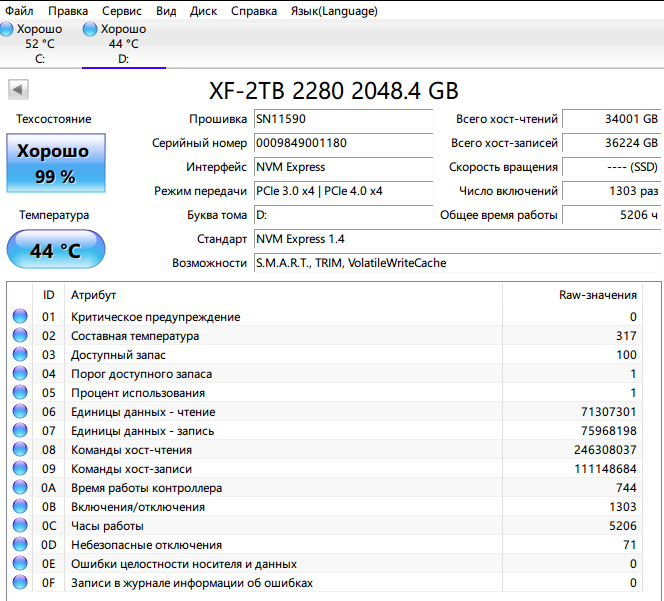
Task: Click the previous disk arrow button
Action: pyautogui.click(x=18, y=89)
